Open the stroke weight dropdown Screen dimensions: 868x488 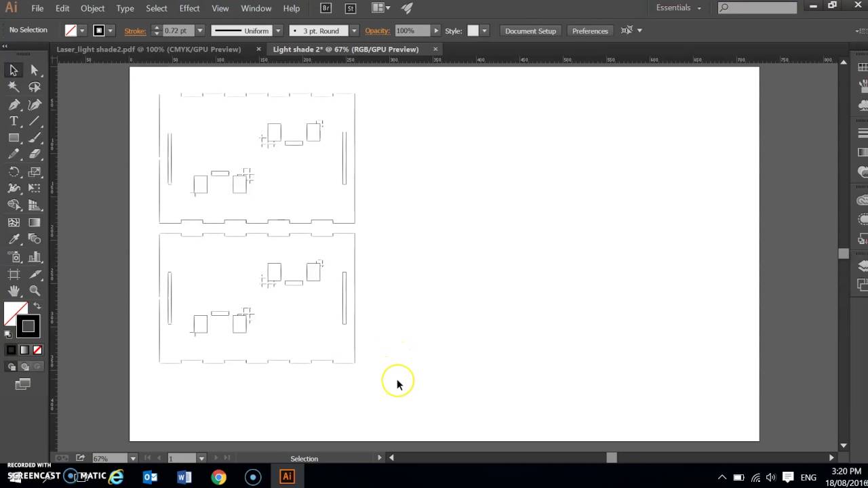point(199,30)
